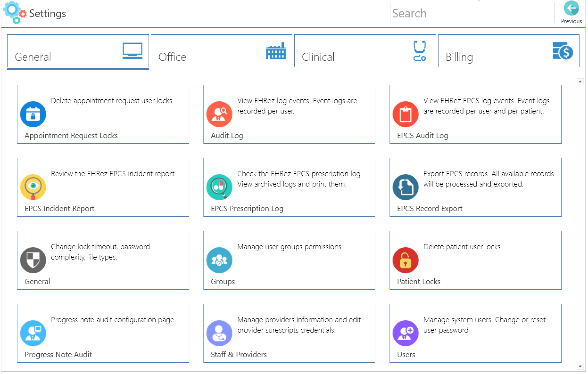Click the Audit Log magnifier-person icon

coord(219,114)
